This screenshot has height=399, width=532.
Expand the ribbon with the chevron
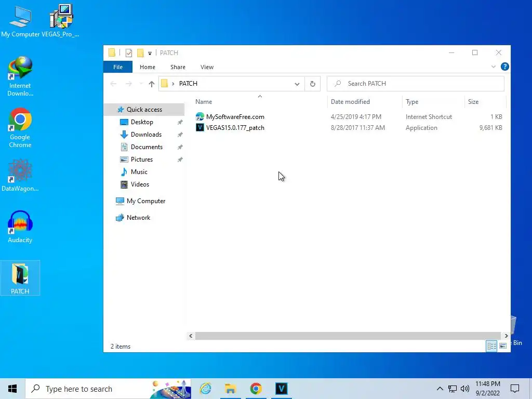[x=494, y=66]
